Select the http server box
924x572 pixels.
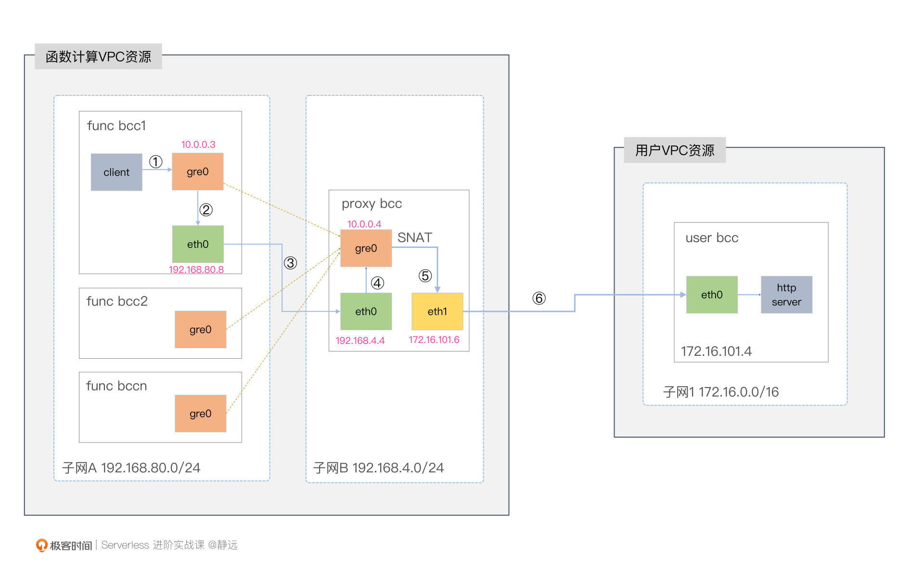786,295
